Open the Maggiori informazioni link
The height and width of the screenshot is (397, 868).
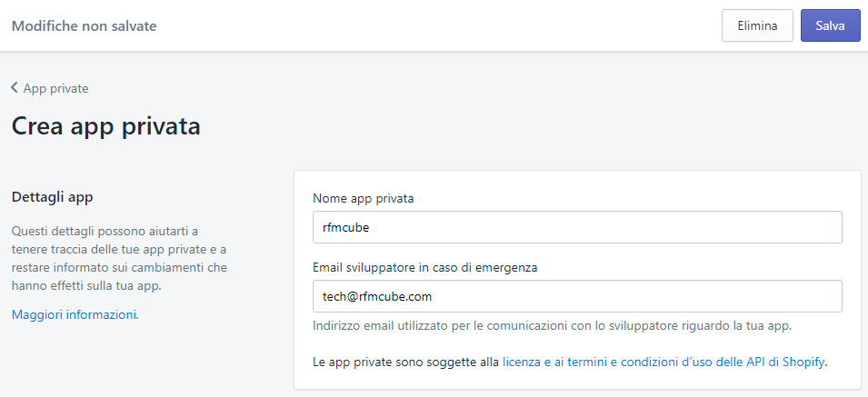click(x=75, y=314)
